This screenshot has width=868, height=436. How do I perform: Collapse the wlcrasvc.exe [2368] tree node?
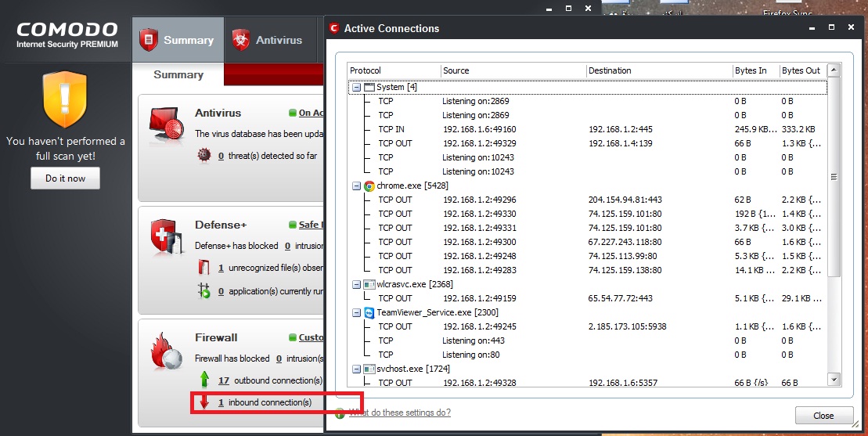(356, 284)
